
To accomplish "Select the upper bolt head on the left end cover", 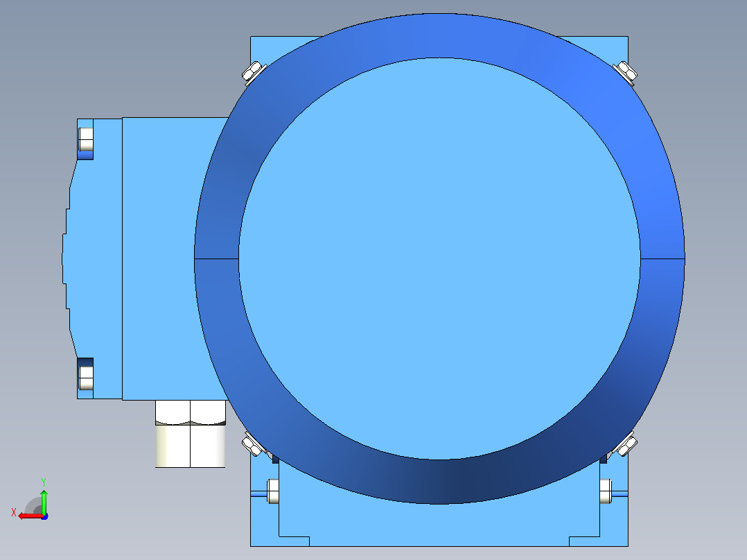I will [86, 139].
